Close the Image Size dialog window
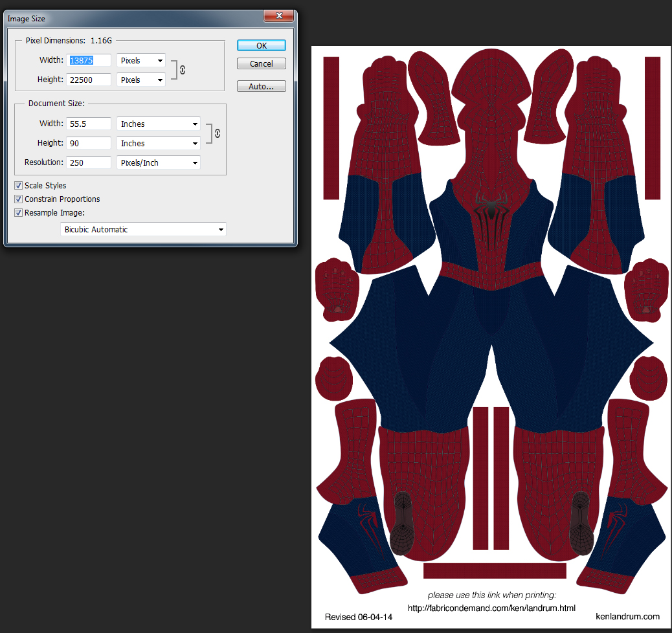 [279, 16]
